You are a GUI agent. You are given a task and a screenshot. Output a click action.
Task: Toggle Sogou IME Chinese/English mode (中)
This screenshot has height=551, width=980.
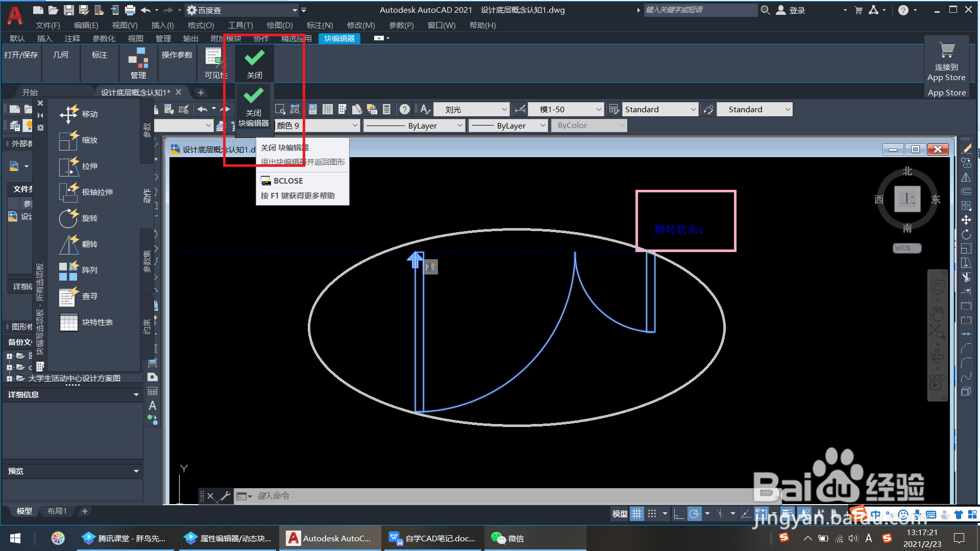876,515
